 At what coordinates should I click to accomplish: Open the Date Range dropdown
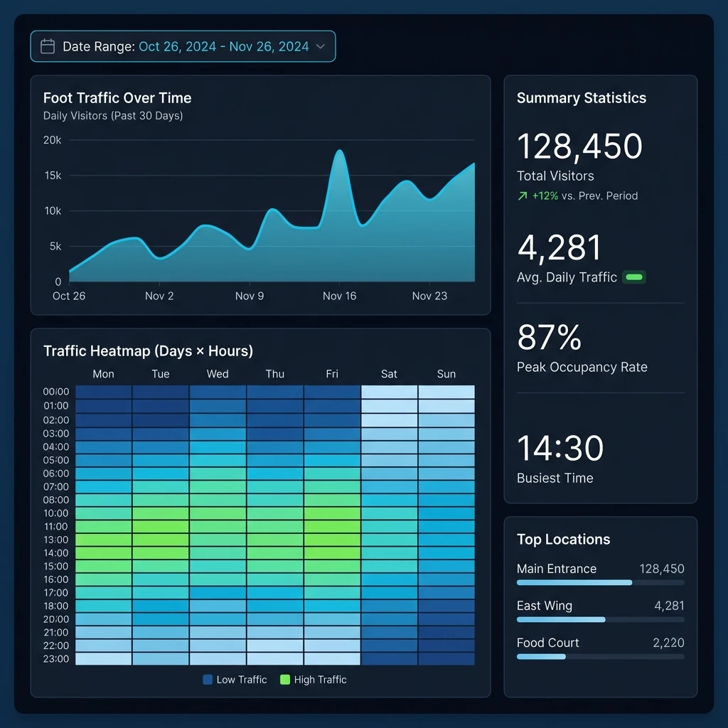pos(183,45)
